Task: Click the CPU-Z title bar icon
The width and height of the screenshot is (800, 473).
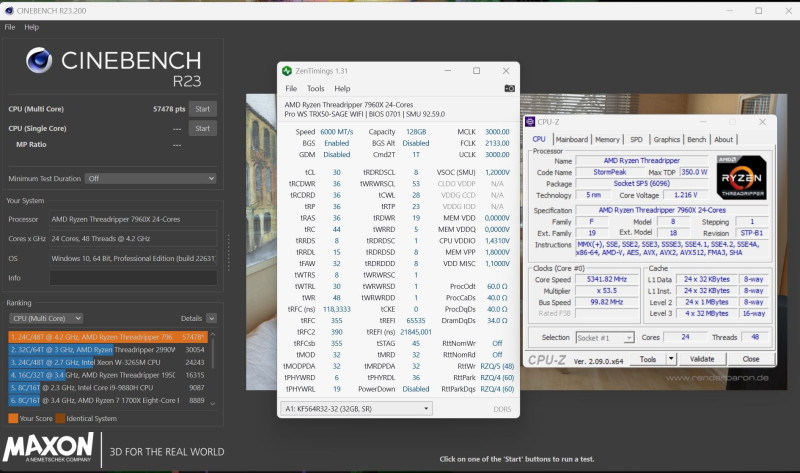Action: click(x=530, y=122)
